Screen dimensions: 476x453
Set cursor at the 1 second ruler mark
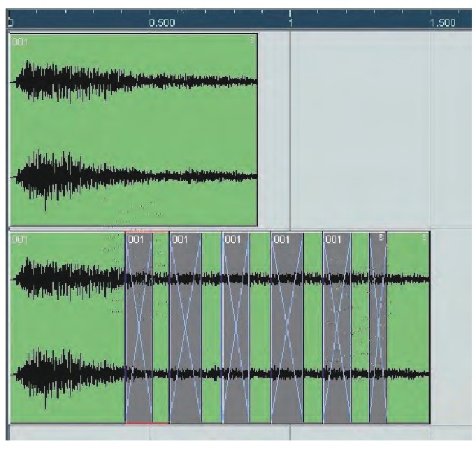pyautogui.click(x=290, y=22)
